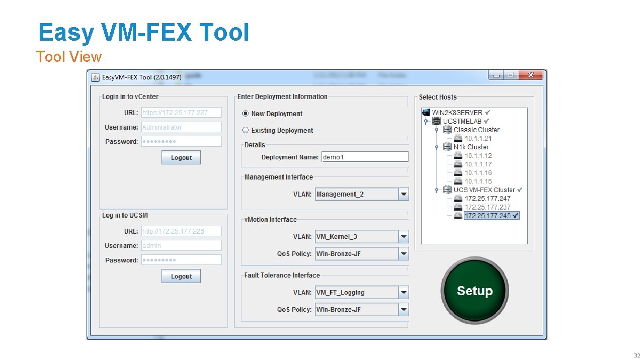Open the Fault Tolerance VLAN dropdown

404,292
